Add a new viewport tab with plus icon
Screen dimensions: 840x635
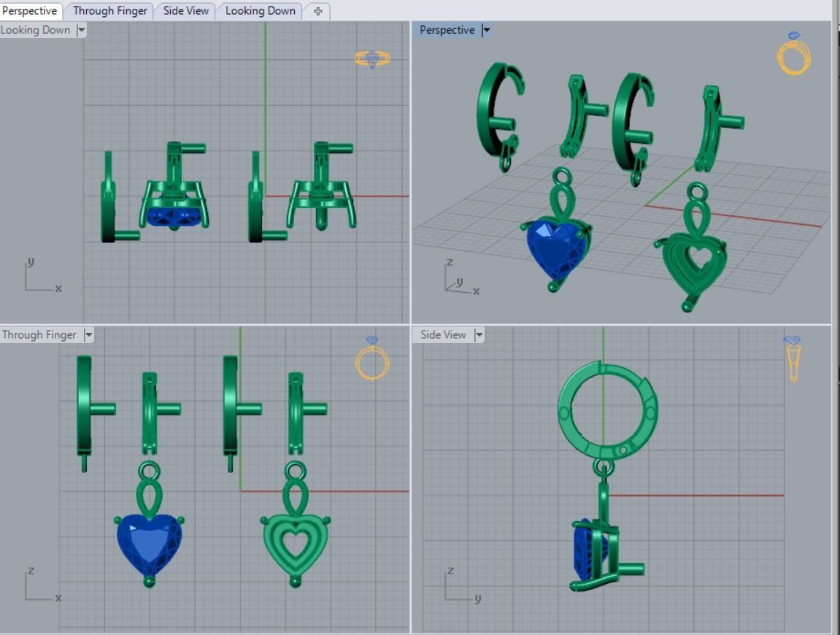[317, 11]
